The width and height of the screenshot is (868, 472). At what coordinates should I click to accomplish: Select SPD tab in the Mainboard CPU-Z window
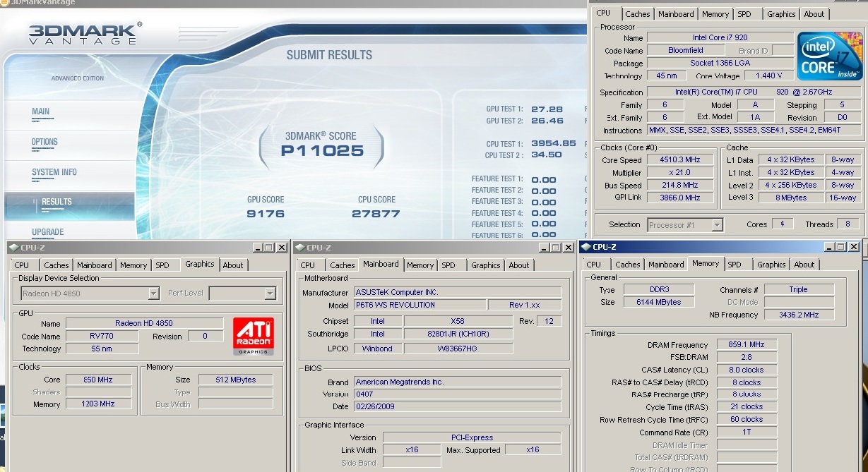(448, 265)
